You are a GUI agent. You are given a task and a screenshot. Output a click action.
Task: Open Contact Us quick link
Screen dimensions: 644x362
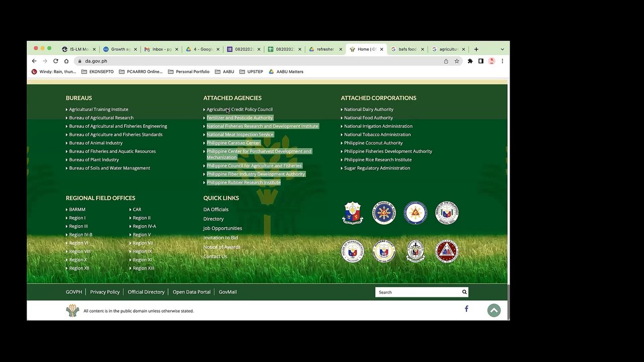[x=215, y=256]
